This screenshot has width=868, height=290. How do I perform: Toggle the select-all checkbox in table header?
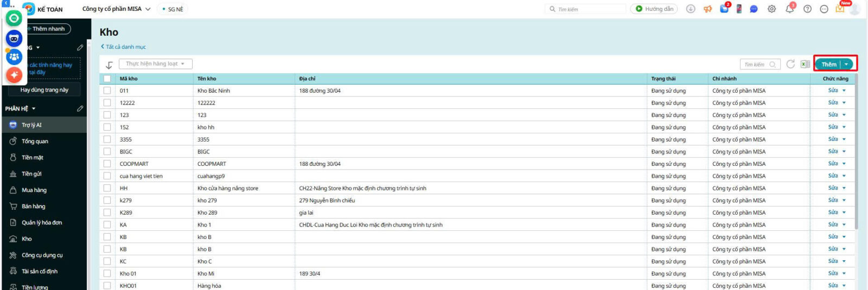tap(107, 79)
